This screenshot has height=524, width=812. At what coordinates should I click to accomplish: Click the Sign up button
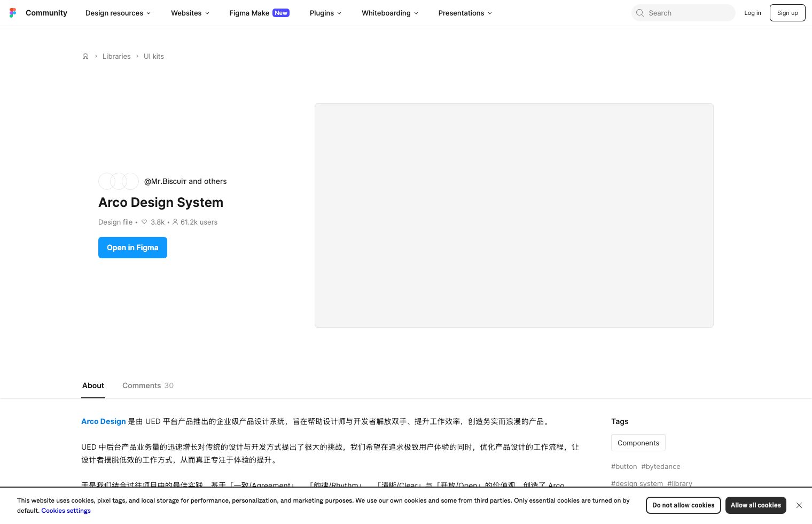click(x=787, y=13)
